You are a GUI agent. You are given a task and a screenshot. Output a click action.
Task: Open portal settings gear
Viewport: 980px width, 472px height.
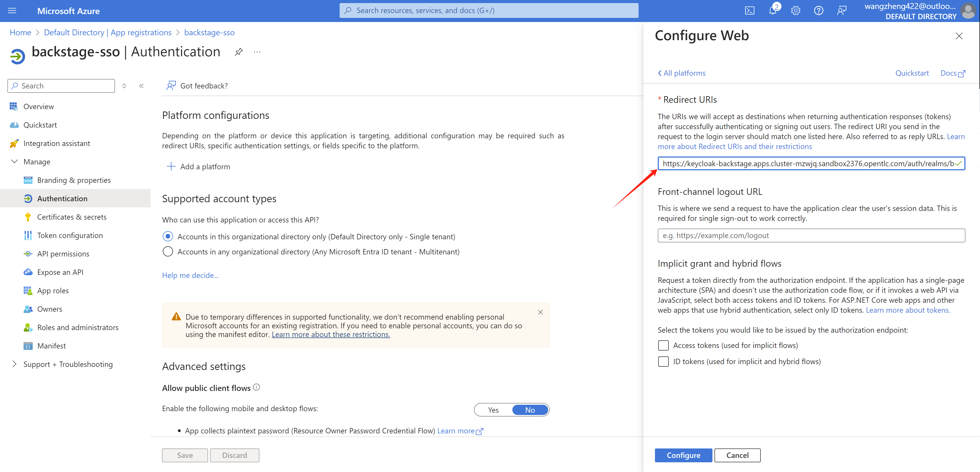click(795, 11)
